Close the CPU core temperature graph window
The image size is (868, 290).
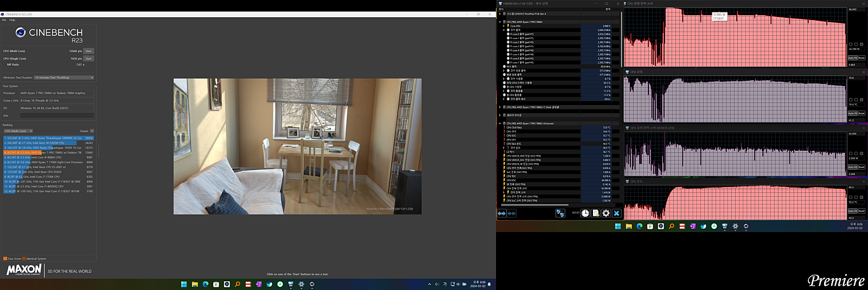click(864, 72)
